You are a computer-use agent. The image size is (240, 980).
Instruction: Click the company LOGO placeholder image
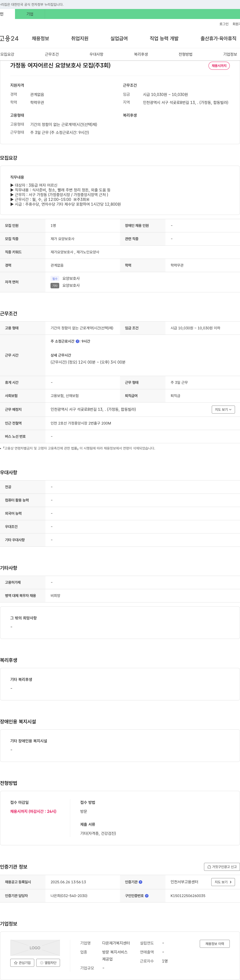pyautogui.click(x=35, y=948)
